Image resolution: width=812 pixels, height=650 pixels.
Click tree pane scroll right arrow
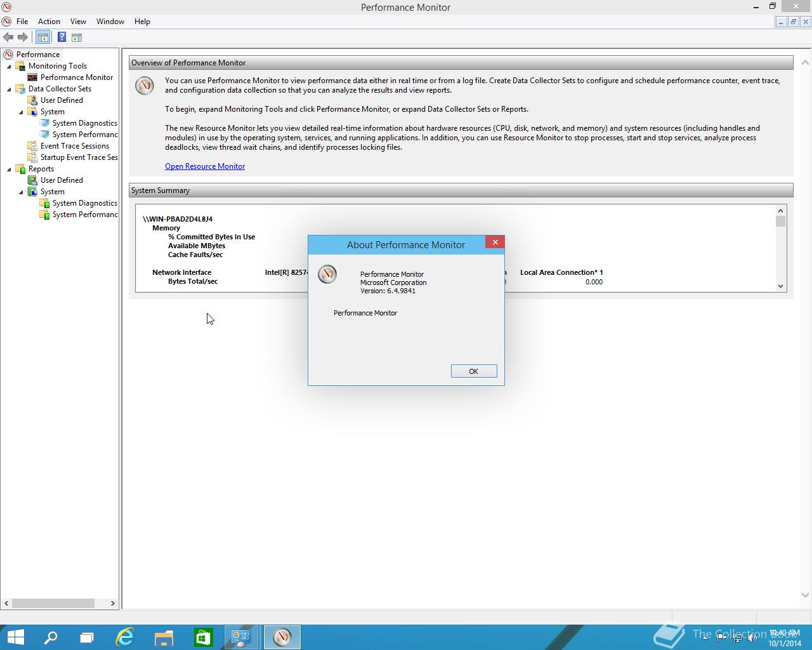113,604
